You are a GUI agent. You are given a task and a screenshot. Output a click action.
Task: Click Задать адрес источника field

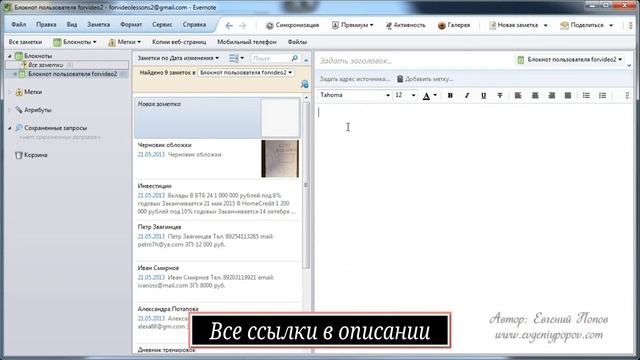point(354,79)
